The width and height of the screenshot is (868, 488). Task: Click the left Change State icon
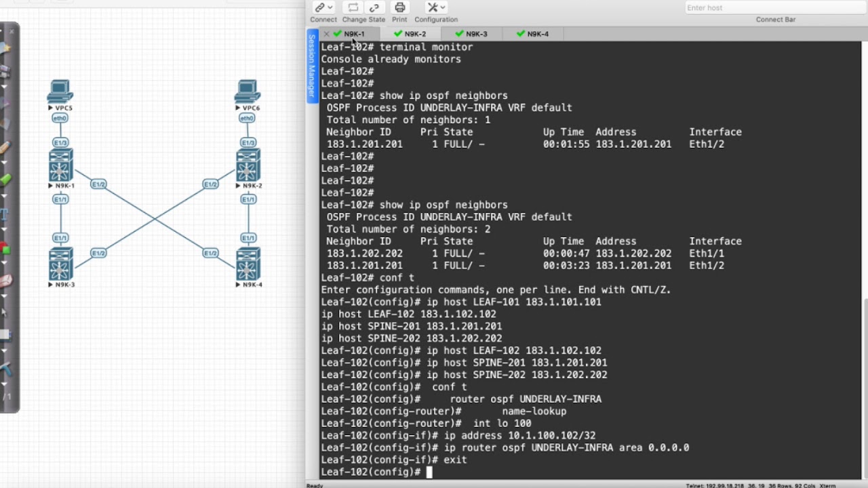point(353,7)
